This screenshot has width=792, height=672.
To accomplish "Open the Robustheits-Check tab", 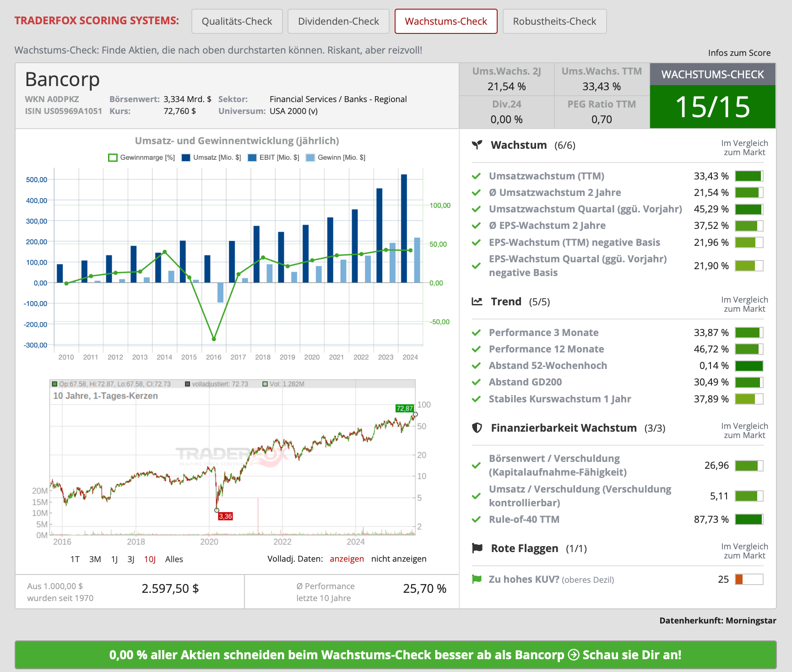I will (x=554, y=21).
